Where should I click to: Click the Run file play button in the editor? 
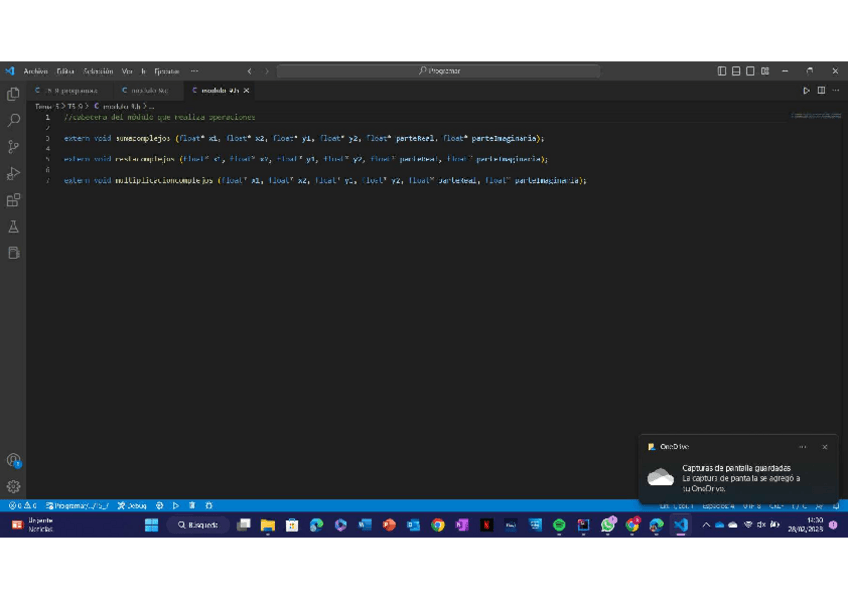click(806, 91)
